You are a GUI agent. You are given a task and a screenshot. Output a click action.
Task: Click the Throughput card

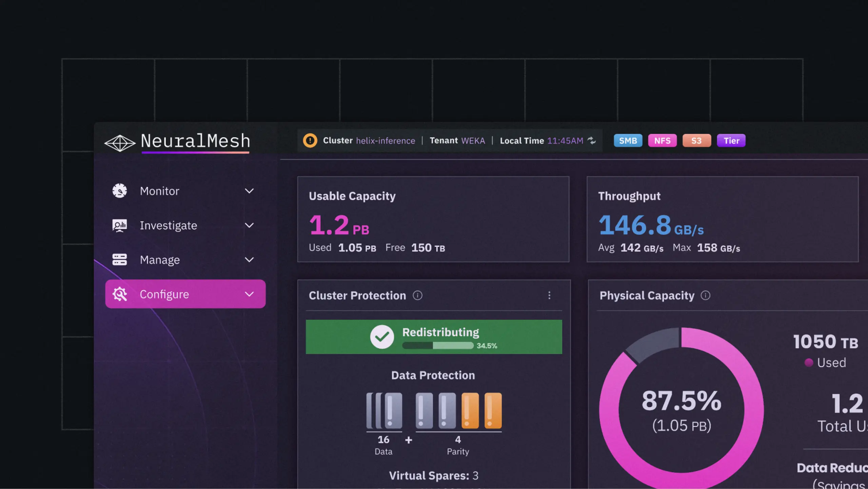pos(723,219)
